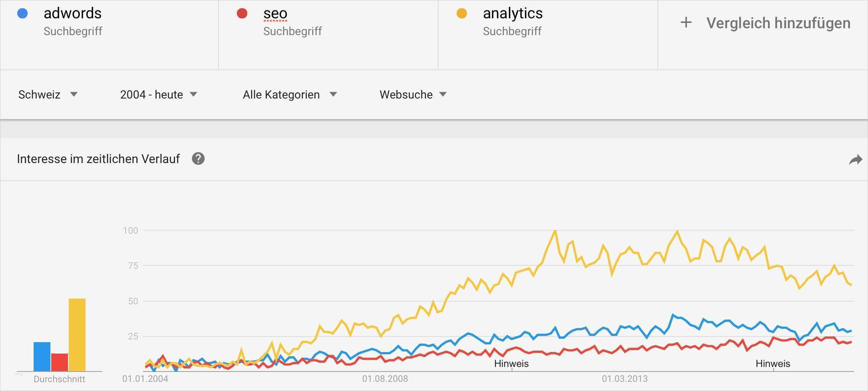The width and height of the screenshot is (868, 391).
Task: Click Vergleich hinzufügen to add a term
Action: [x=778, y=23]
